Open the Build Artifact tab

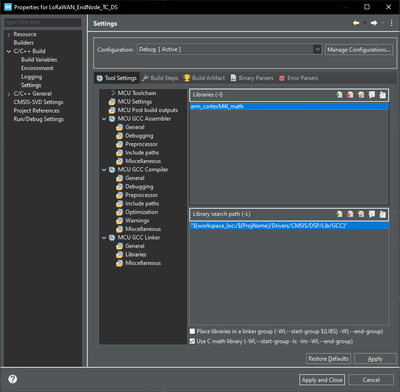tap(204, 78)
